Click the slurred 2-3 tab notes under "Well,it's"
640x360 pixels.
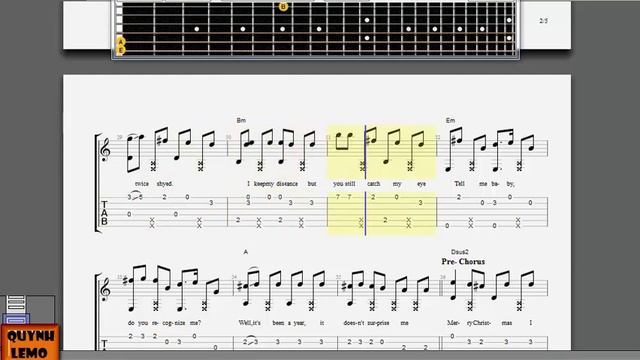pos(250,341)
